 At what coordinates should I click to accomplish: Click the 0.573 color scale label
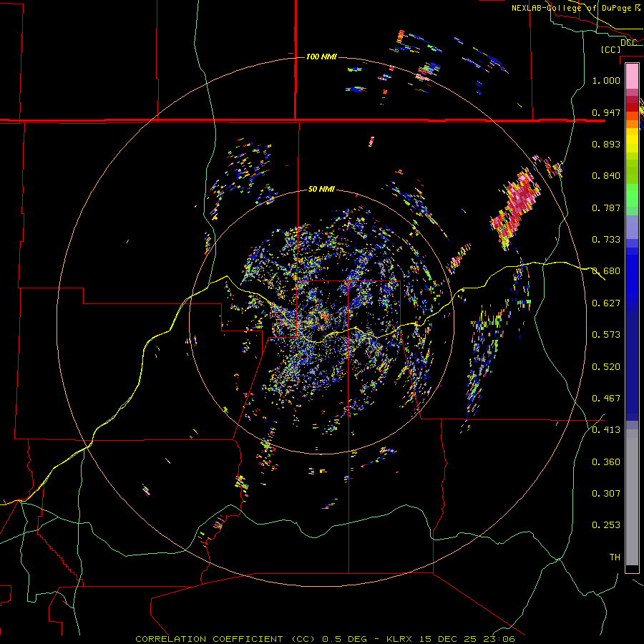pos(606,335)
